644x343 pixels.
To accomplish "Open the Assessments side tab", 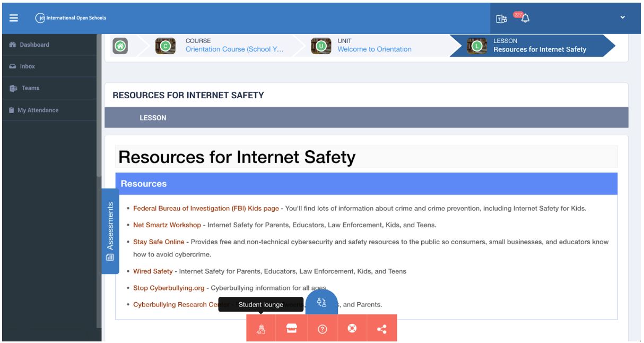I will tap(110, 231).
